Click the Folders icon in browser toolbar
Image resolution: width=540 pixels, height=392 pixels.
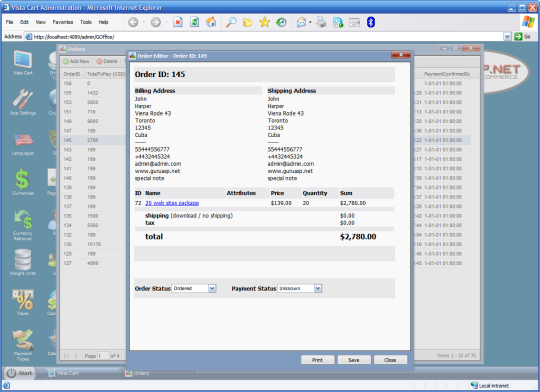(248, 22)
